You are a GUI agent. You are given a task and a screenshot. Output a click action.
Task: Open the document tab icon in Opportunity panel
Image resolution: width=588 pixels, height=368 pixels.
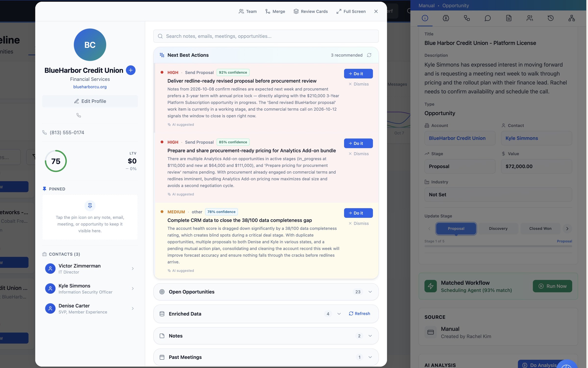509,18
